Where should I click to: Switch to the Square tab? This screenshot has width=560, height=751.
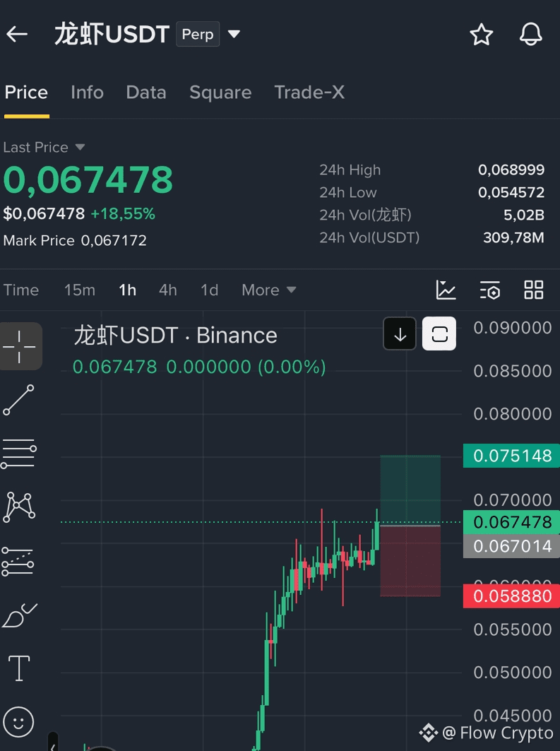coord(220,93)
